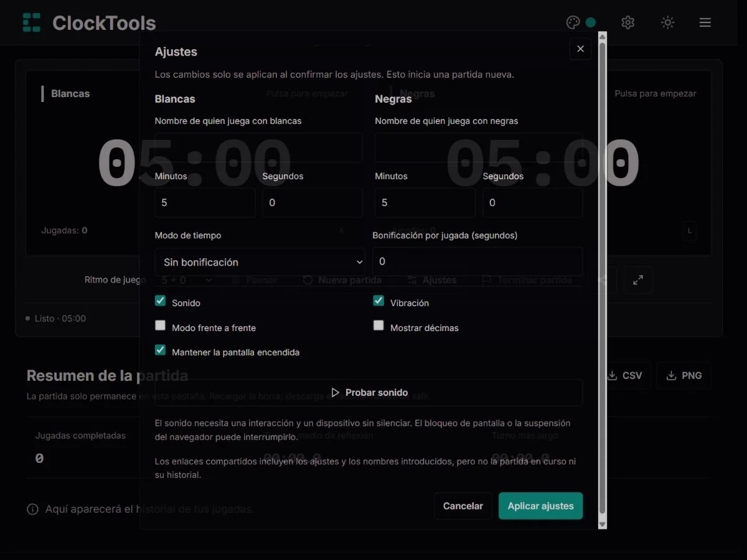Download PNG from the summary section
The height and width of the screenshot is (560, 747).
(x=684, y=376)
